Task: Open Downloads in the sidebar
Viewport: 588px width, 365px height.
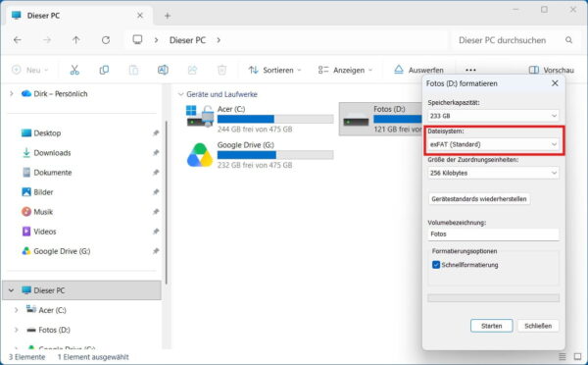Action: 52,153
